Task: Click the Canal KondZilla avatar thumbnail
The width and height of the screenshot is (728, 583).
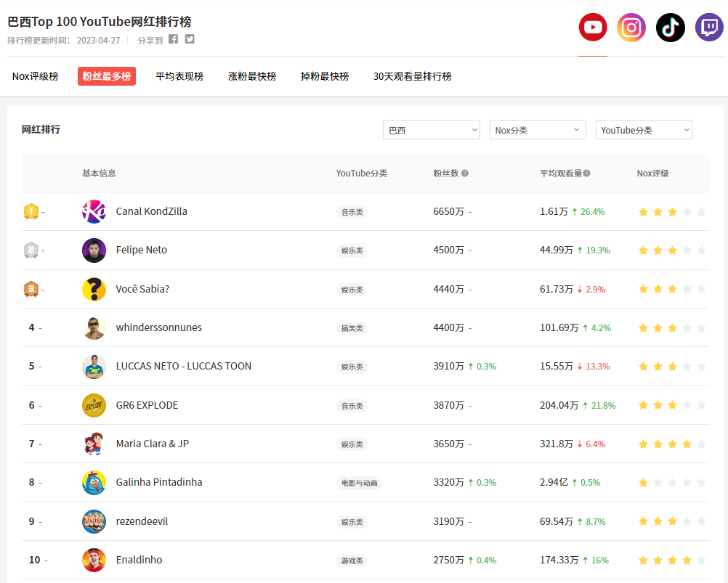Action: click(94, 211)
